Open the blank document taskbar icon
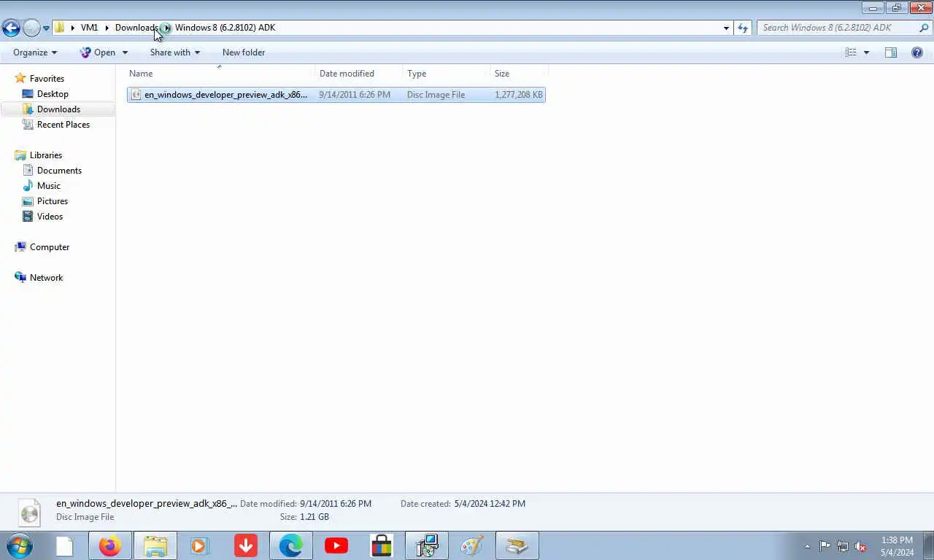The height and width of the screenshot is (560, 934). coord(64,545)
